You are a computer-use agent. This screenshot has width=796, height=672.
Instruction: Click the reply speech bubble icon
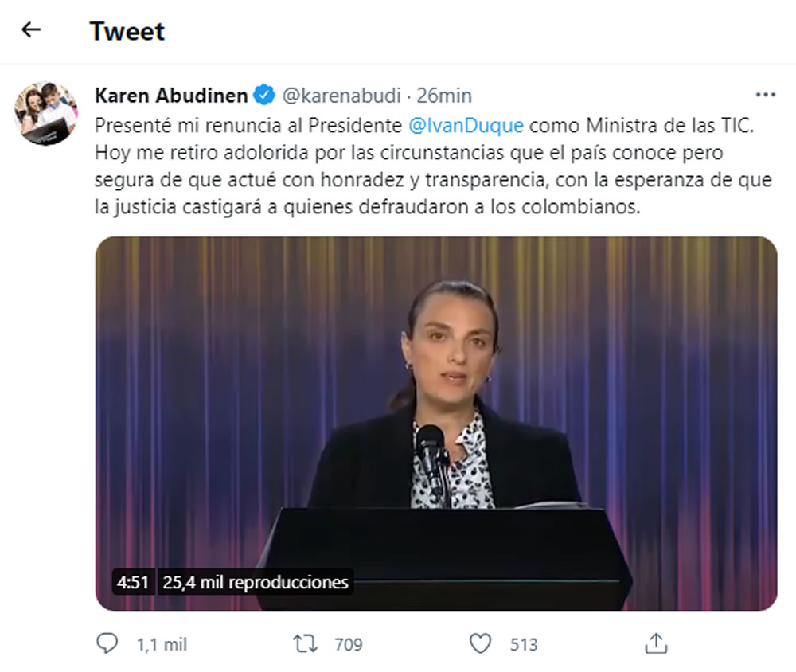[x=107, y=643]
